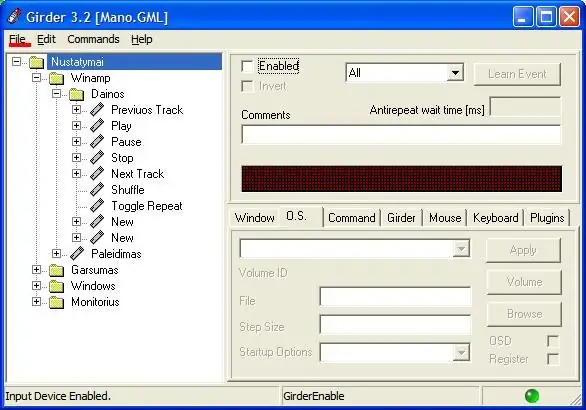This screenshot has width=586, height=410.
Task: Click the red LED event display
Action: (402, 179)
